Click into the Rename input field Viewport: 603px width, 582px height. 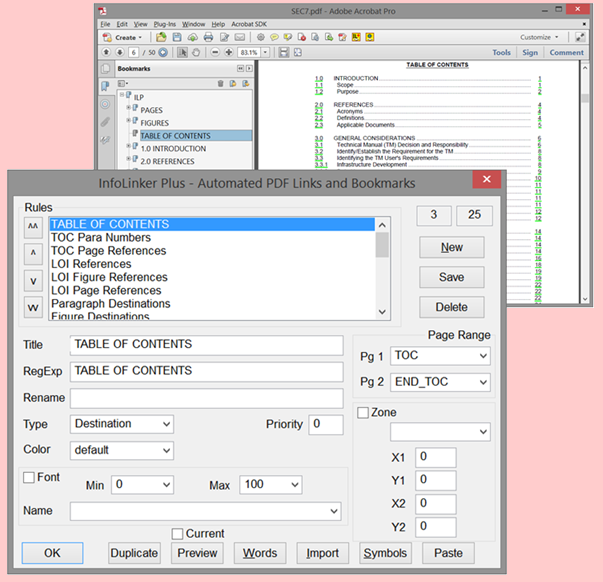(x=207, y=398)
